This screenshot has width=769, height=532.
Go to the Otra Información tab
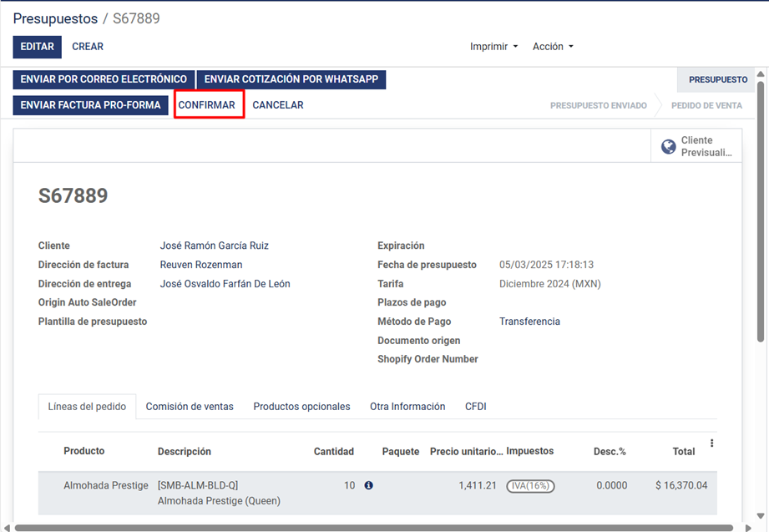(407, 407)
